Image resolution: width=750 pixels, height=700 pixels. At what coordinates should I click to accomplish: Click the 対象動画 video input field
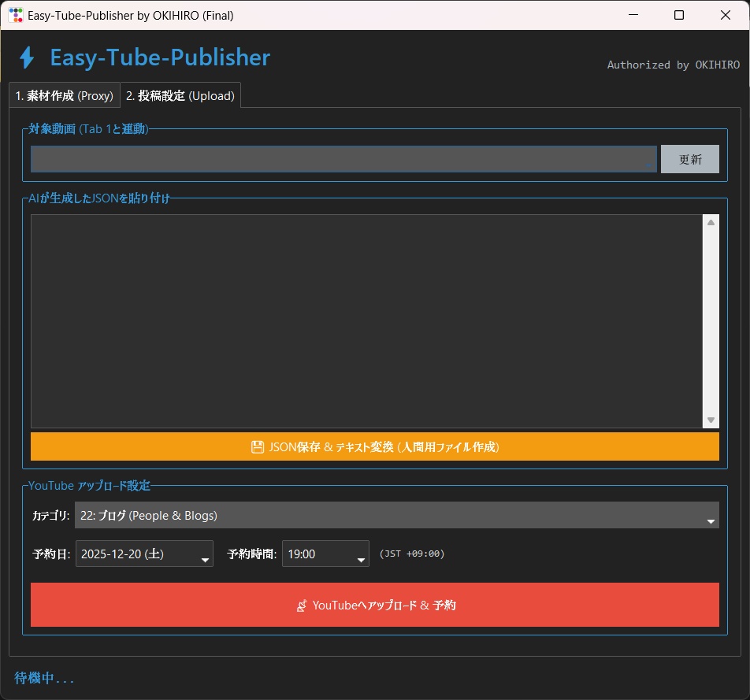point(339,159)
